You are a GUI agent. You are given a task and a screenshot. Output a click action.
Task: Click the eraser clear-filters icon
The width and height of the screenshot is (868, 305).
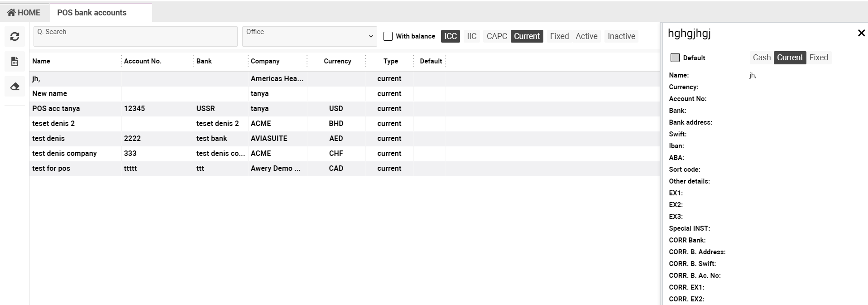[14, 86]
